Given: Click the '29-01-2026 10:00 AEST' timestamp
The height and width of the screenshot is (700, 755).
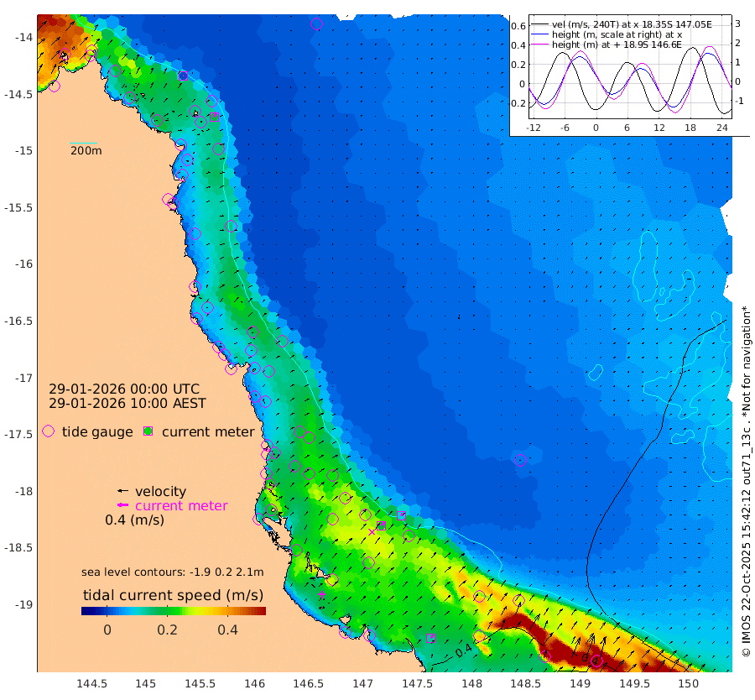Looking at the screenshot, I should [x=128, y=404].
